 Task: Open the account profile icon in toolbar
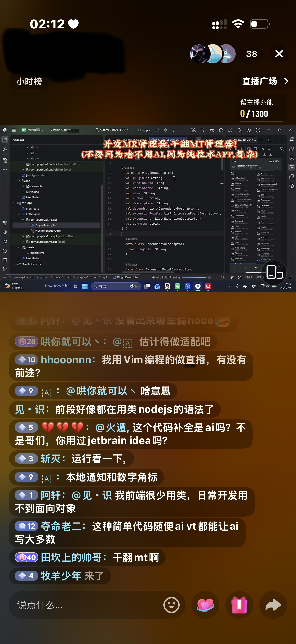point(258,130)
